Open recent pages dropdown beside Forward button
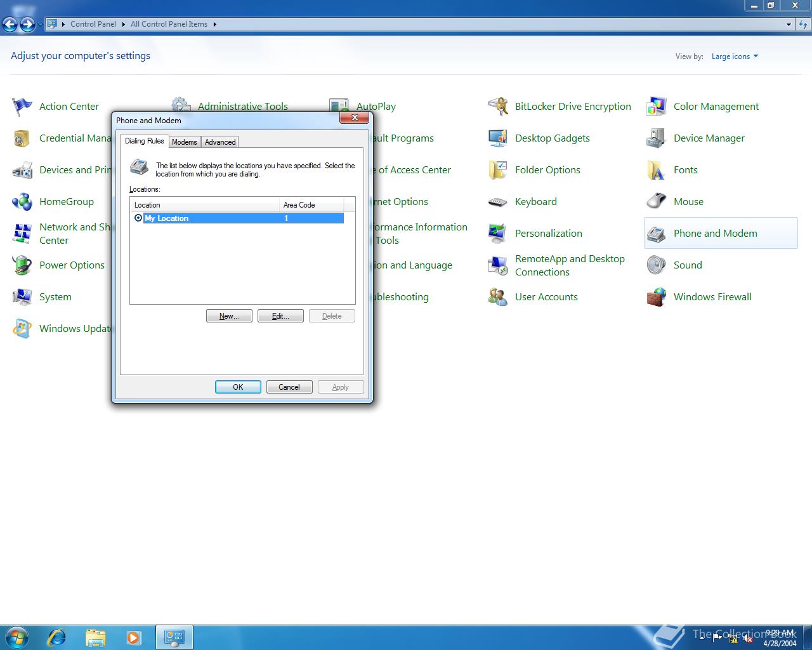The height and width of the screenshot is (650, 812). coord(40,25)
